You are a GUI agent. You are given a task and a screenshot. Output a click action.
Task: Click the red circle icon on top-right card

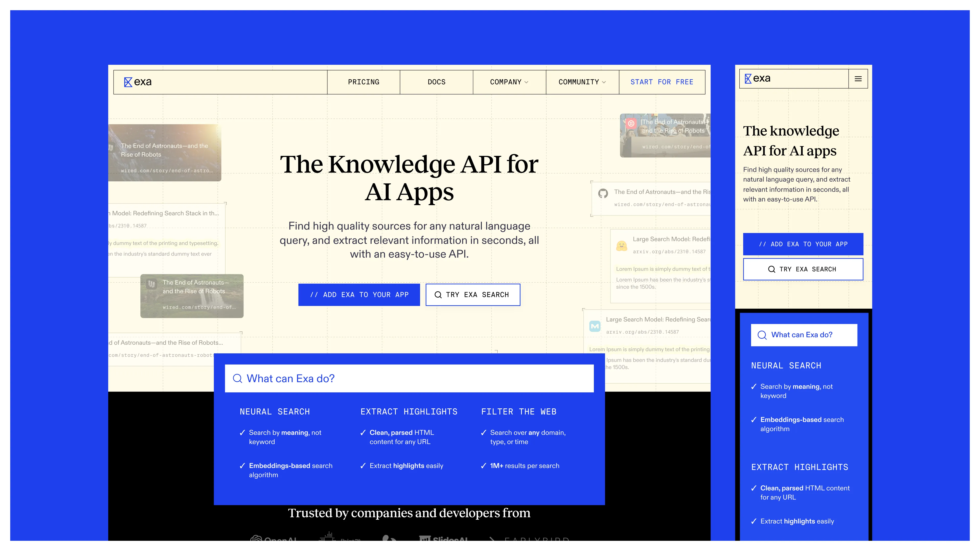(631, 123)
